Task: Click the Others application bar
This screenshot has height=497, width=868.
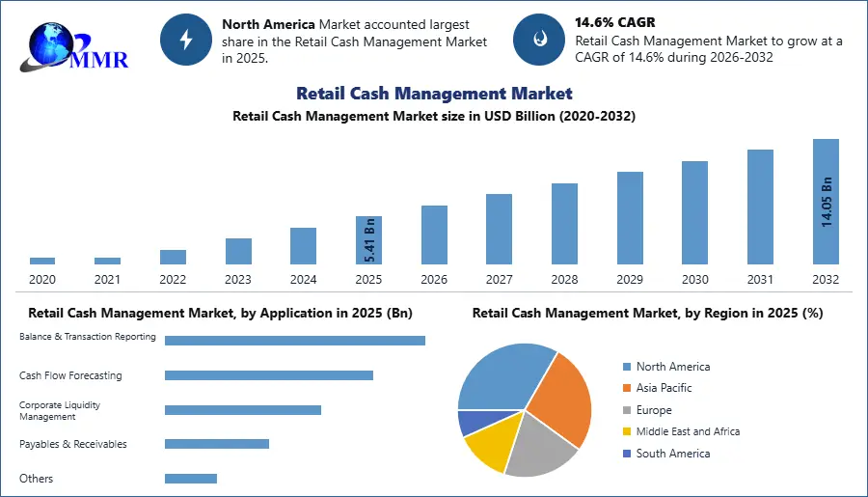Action: pyautogui.click(x=191, y=478)
